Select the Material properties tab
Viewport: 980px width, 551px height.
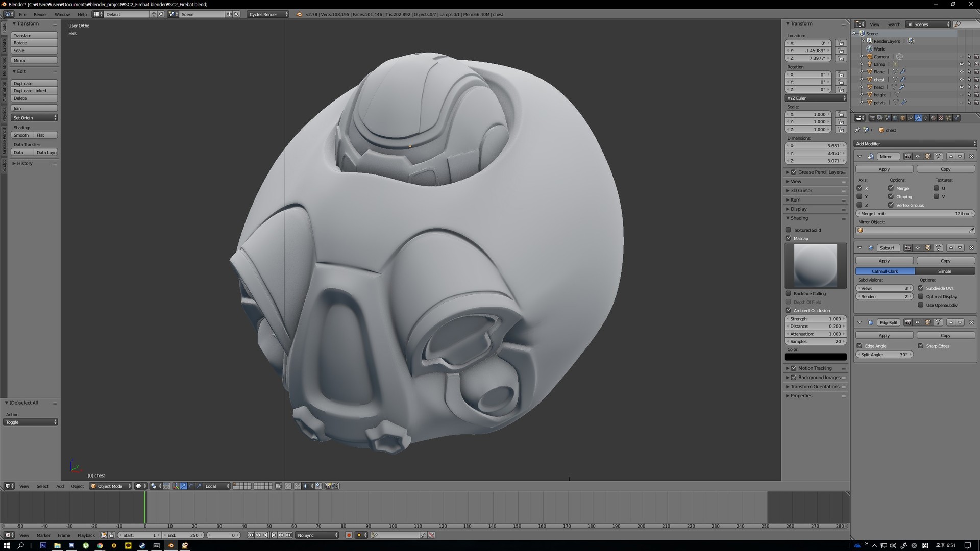pyautogui.click(x=933, y=117)
